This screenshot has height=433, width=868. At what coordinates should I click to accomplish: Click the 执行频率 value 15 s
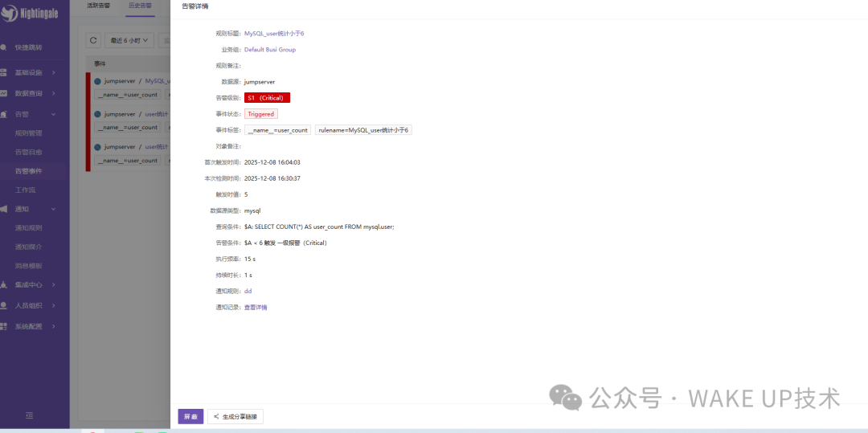click(x=250, y=259)
